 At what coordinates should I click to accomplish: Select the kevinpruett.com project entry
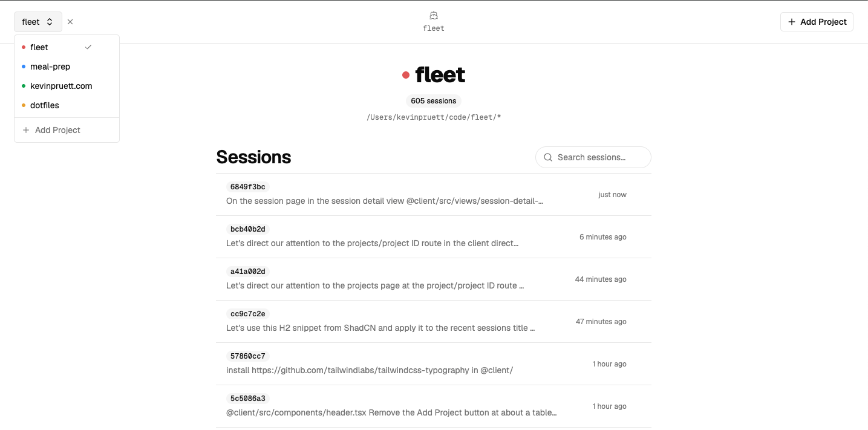[x=61, y=86]
